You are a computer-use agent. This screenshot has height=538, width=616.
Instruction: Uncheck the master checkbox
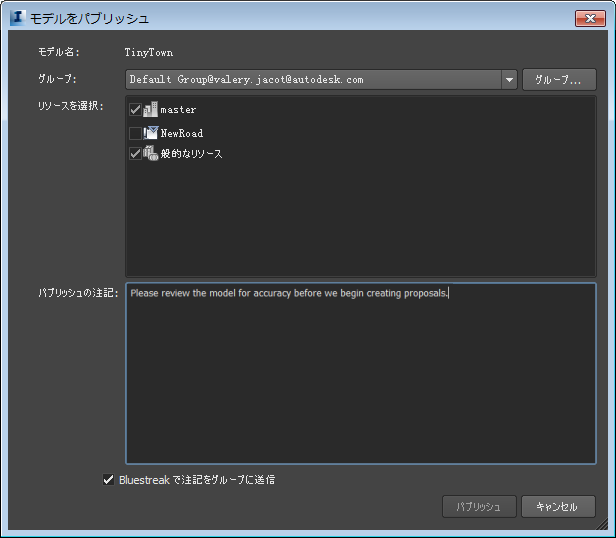pos(135,109)
